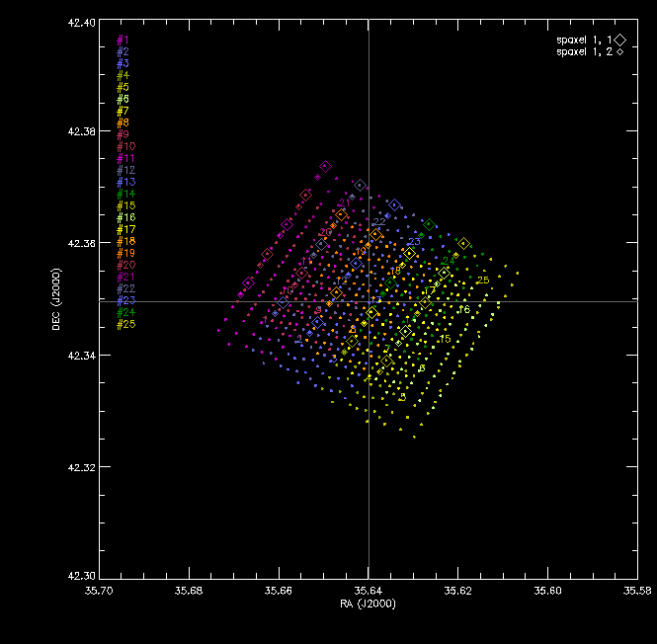
Task: Select the topmost magenta diamond marker in the plot
Action: click(x=325, y=166)
